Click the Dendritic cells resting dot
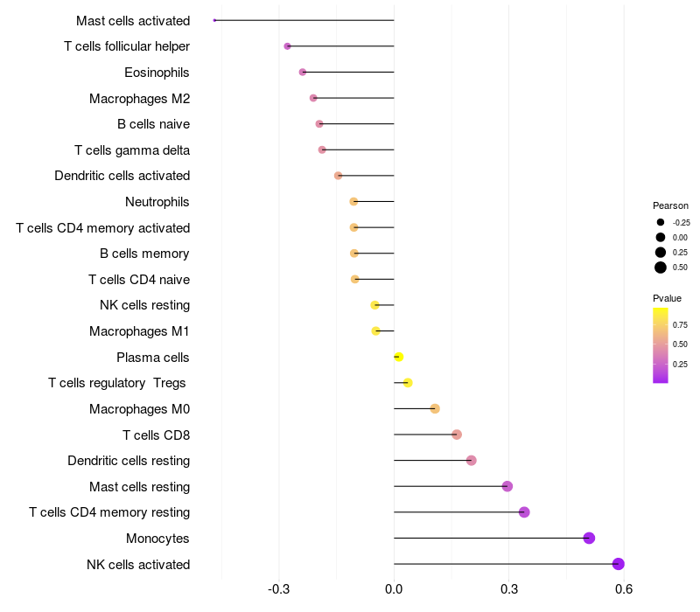 coord(471,461)
